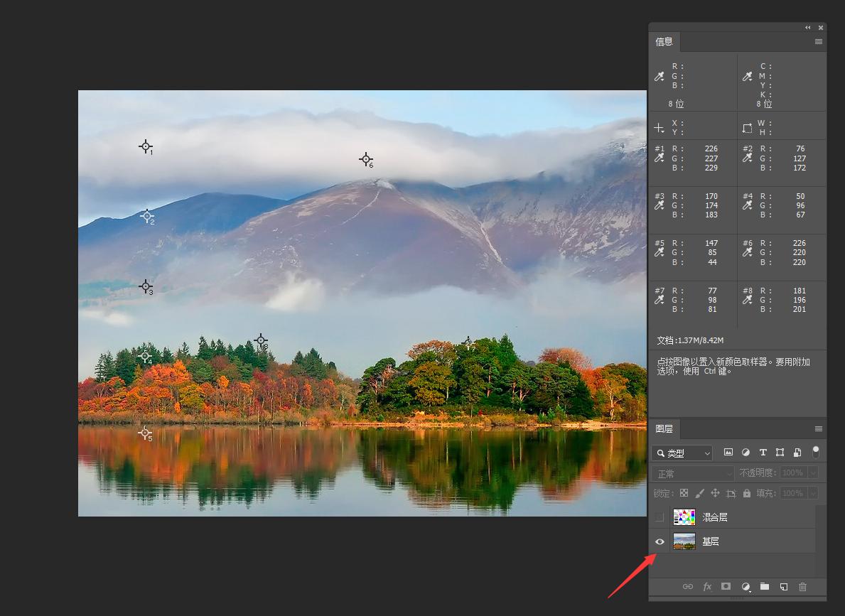Click the shape layer filter icon
Image resolution: width=845 pixels, height=616 pixels.
780,453
